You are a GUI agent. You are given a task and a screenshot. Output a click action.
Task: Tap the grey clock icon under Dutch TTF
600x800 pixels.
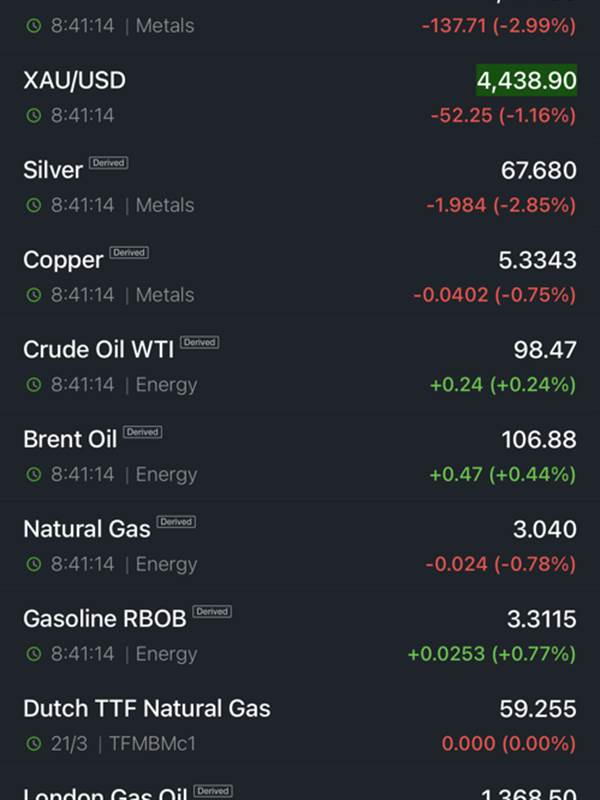(x=33, y=745)
